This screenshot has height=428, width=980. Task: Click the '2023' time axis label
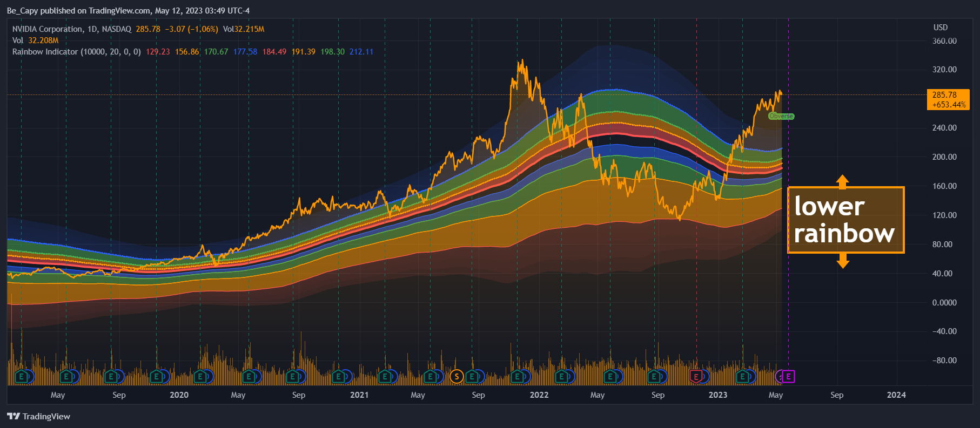[718, 395]
